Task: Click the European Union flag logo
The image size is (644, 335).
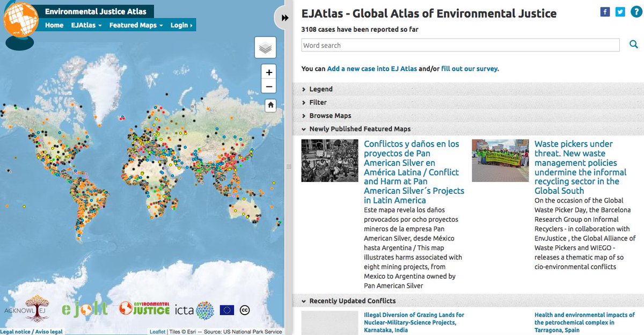Action: pyautogui.click(x=227, y=310)
